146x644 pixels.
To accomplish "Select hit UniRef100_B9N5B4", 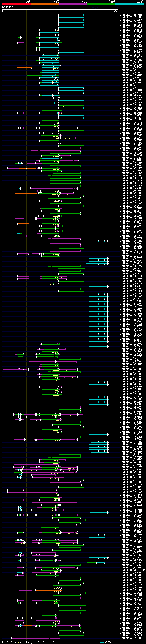I will point(131,25).
